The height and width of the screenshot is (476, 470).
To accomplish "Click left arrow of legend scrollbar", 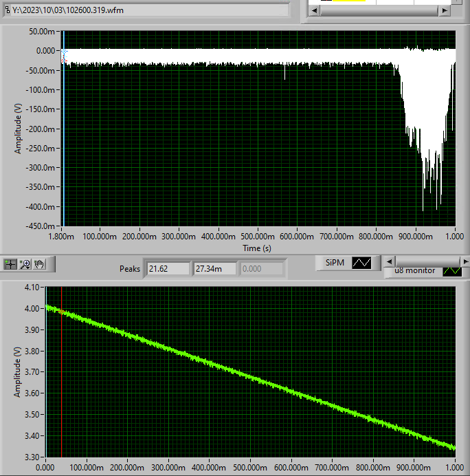I will pyautogui.click(x=390, y=261).
